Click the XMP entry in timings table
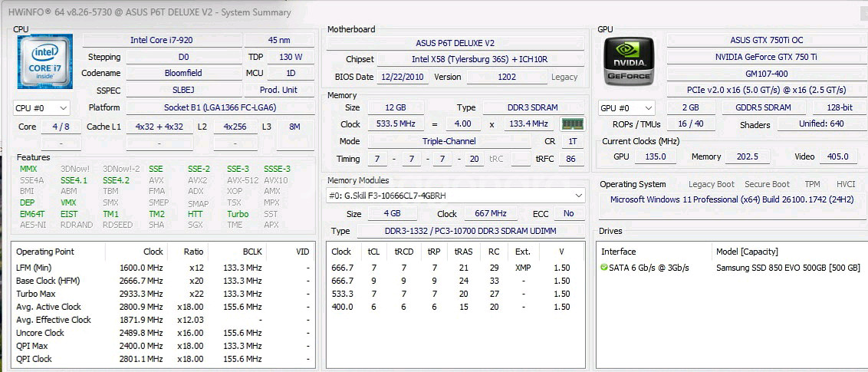868x372 pixels. (x=523, y=268)
